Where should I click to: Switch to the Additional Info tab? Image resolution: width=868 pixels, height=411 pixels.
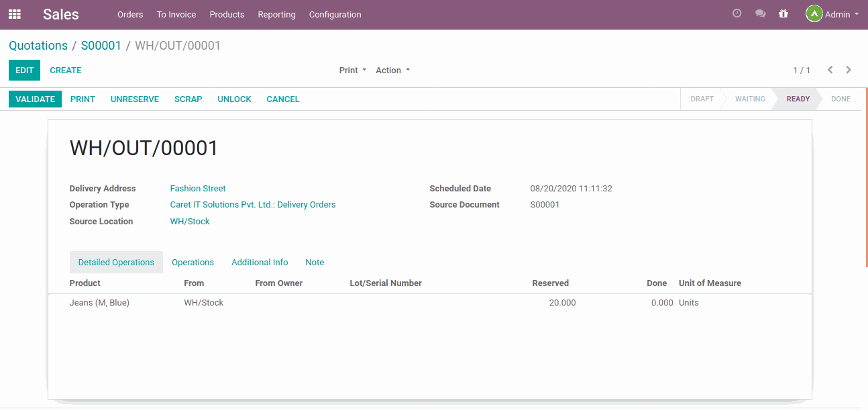click(260, 263)
